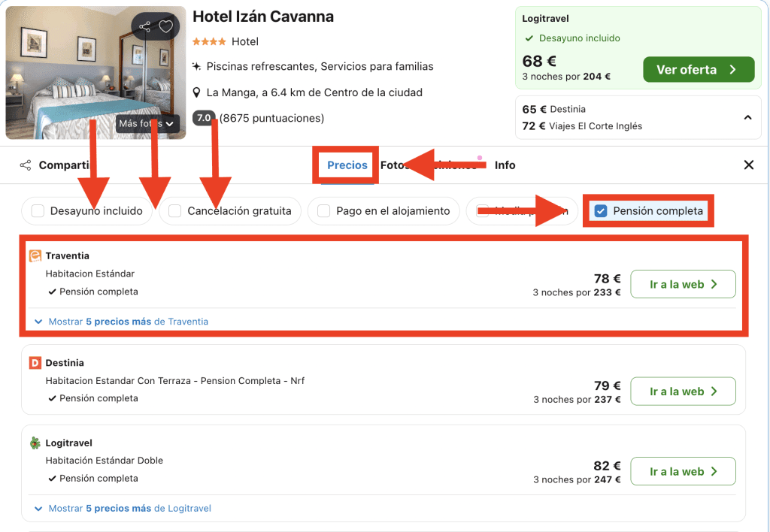
Task: Close the hotel details panel
Action: click(x=748, y=165)
